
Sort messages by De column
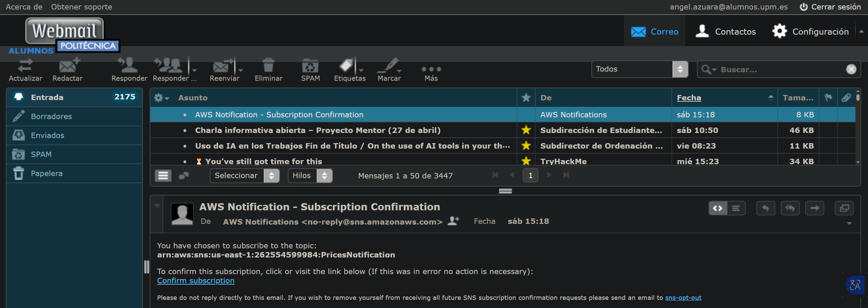click(x=546, y=98)
